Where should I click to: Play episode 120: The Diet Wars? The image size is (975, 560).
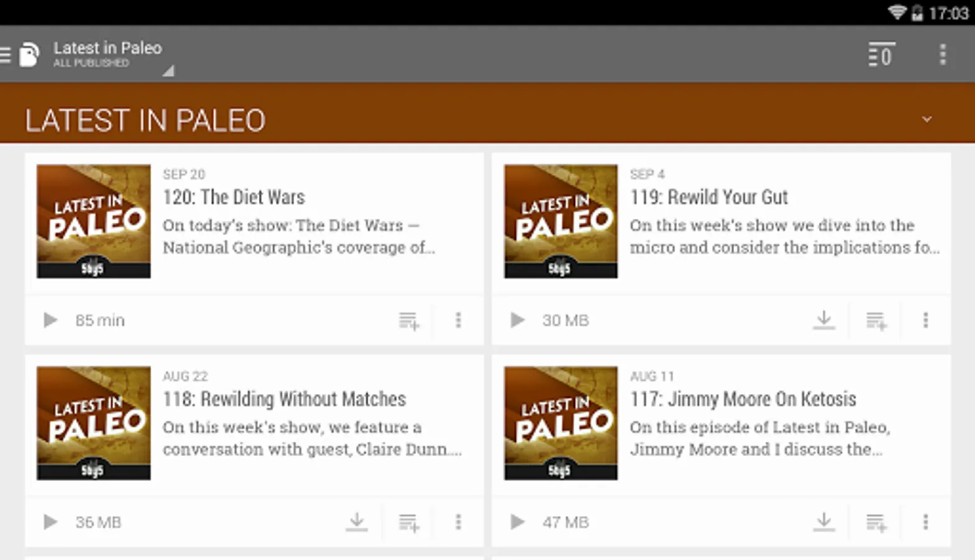pos(50,320)
